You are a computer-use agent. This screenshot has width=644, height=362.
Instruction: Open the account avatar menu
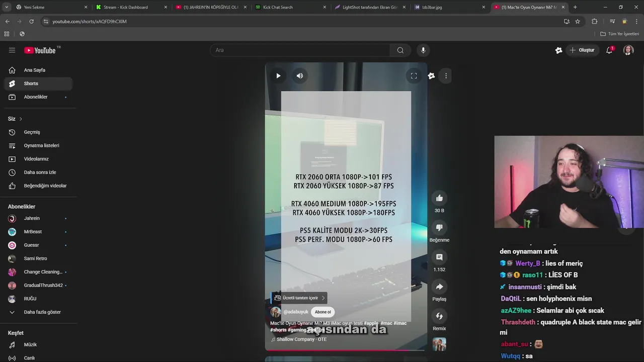point(628,50)
